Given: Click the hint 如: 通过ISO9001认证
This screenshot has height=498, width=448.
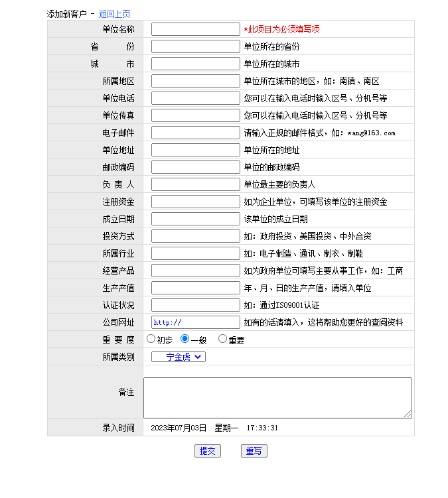Looking at the screenshot, I should coord(281,306).
